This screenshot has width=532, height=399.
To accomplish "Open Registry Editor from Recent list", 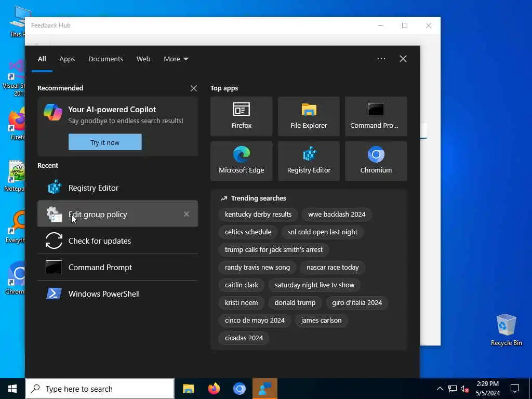I will 117,188.
